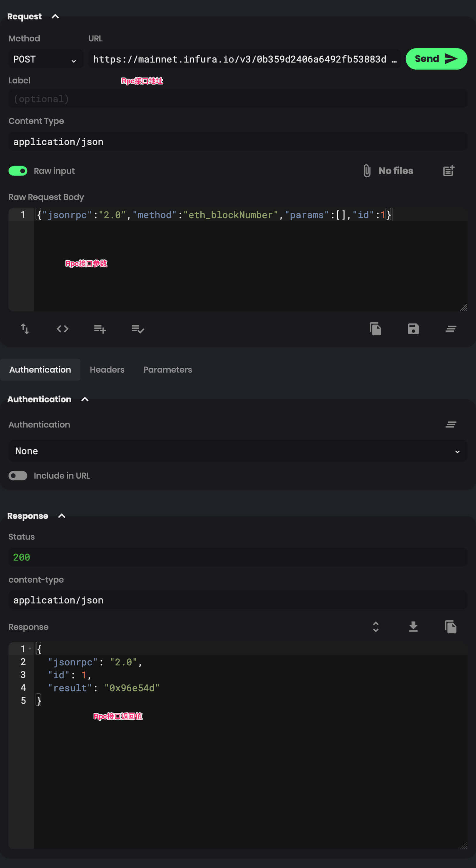Click the checklist icon below request body

138,329
